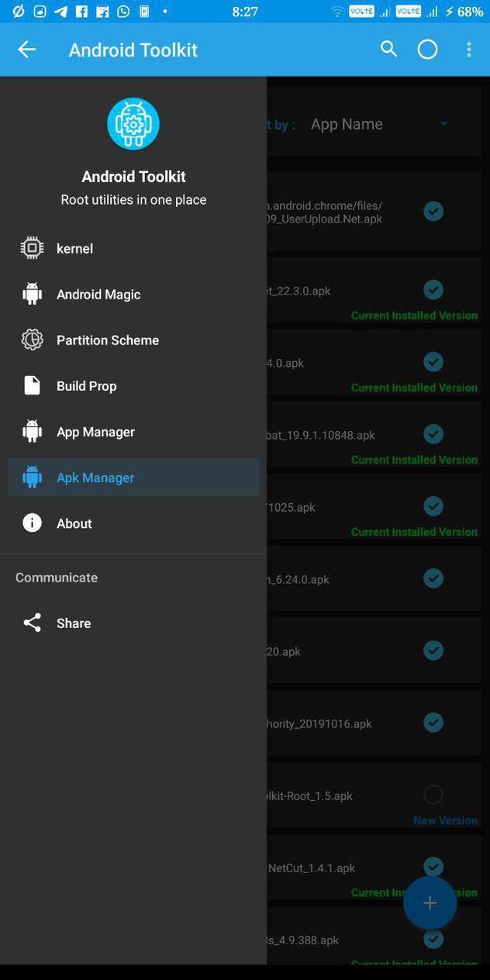Click the Android Magic robot icon

click(x=32, y=294)
